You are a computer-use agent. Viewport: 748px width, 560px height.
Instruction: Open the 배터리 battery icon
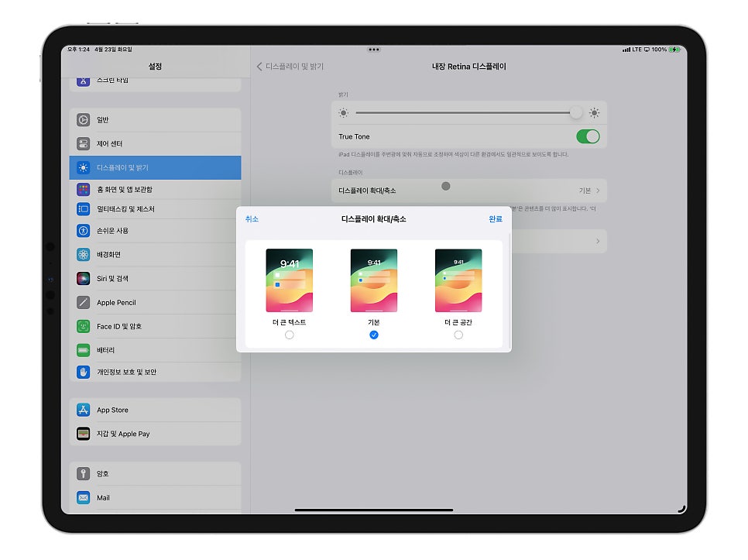[x=83, y=350]
